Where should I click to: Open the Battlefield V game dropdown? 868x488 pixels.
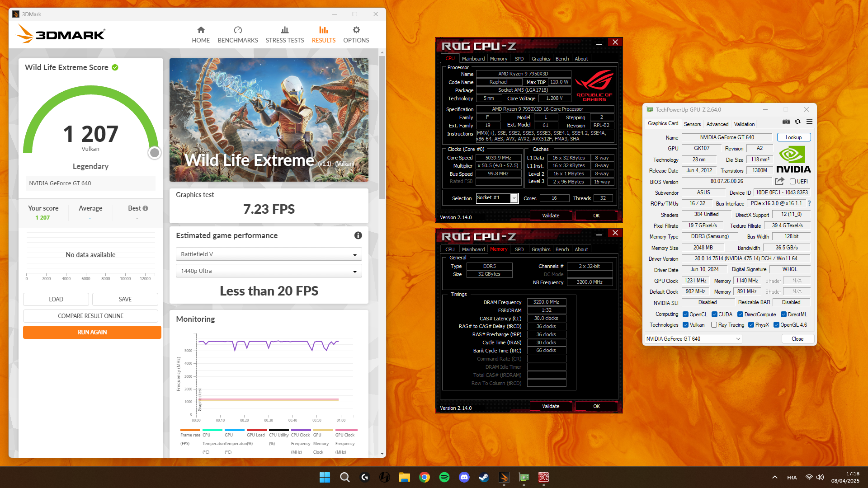tap(269, 254)
